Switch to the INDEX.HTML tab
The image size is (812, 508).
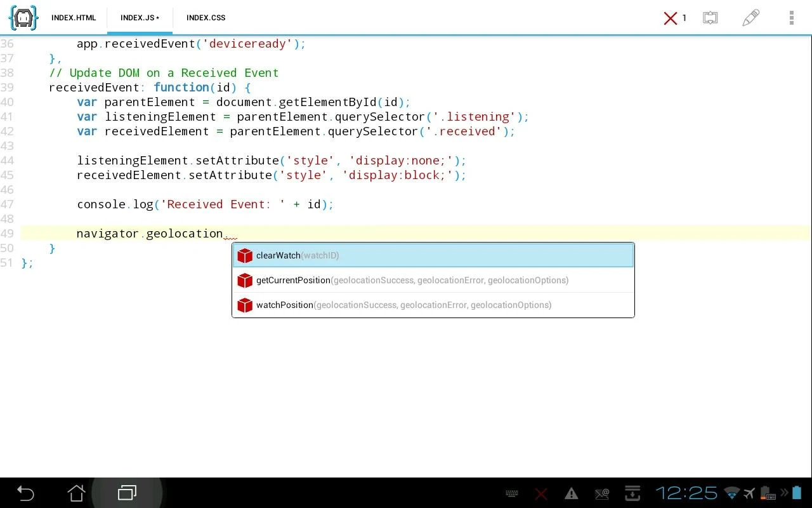[x=74, y=18]
